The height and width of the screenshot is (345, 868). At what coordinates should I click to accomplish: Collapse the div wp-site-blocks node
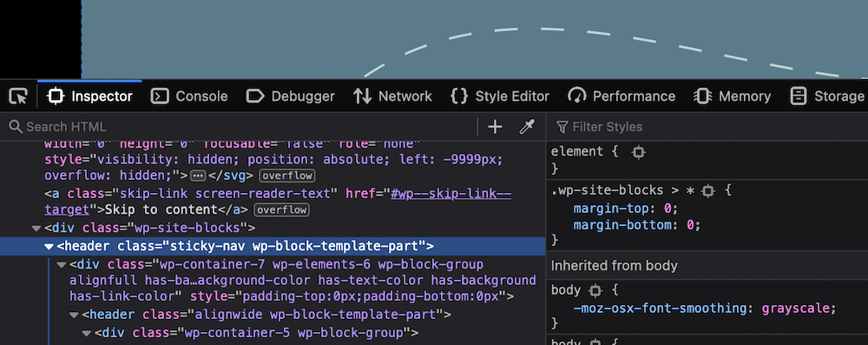click(x=36, y=228)
